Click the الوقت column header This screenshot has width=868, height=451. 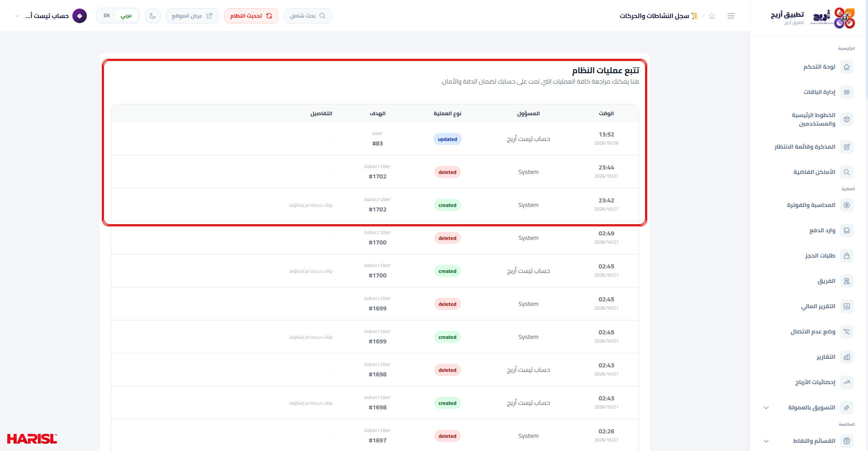click(606, 113)
